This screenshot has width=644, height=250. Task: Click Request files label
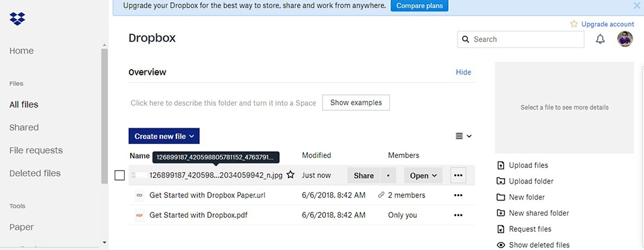530,229
